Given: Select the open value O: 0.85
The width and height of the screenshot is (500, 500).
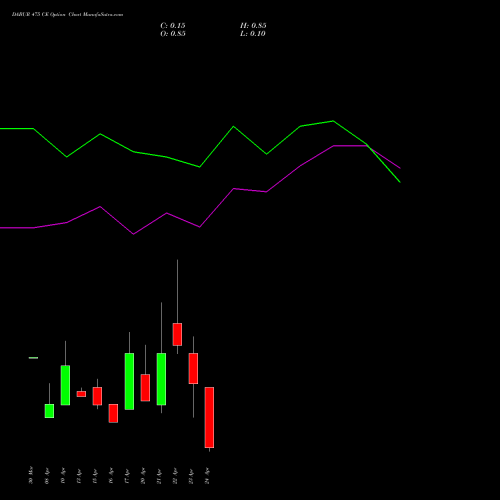Looking at the screenshot, I should 173,34.
